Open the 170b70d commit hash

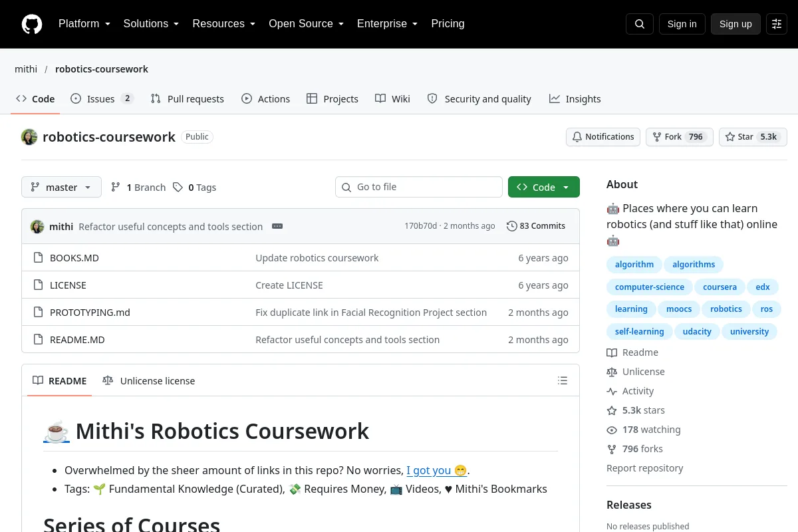[421, 226]
